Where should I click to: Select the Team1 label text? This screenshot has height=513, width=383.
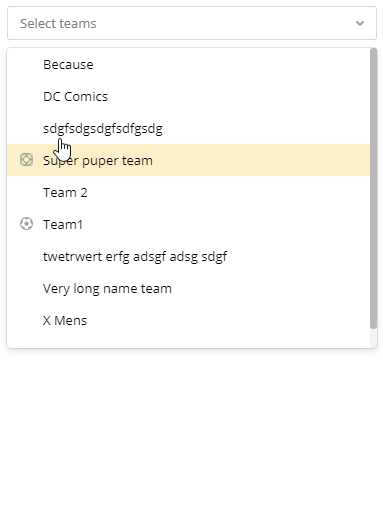tap(63, 225)
